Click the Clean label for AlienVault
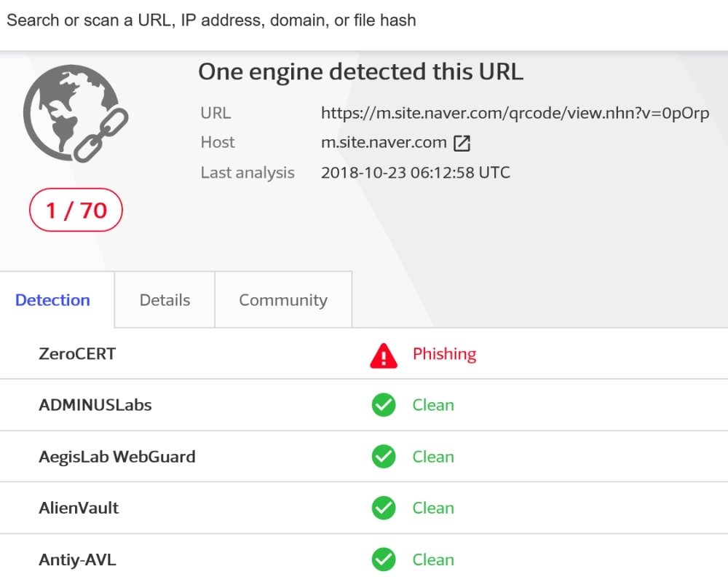The height and width of the screenshot is (577, 728). click(x=433, y=509)
